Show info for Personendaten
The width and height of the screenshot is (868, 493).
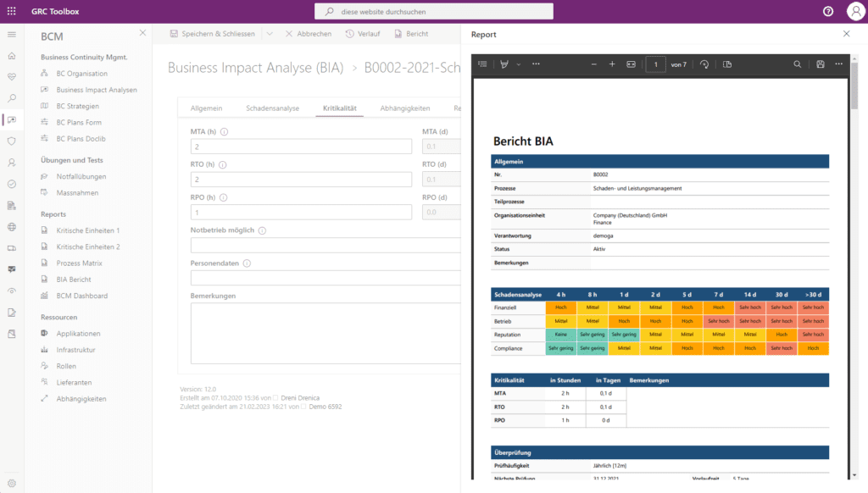(247, 263)
